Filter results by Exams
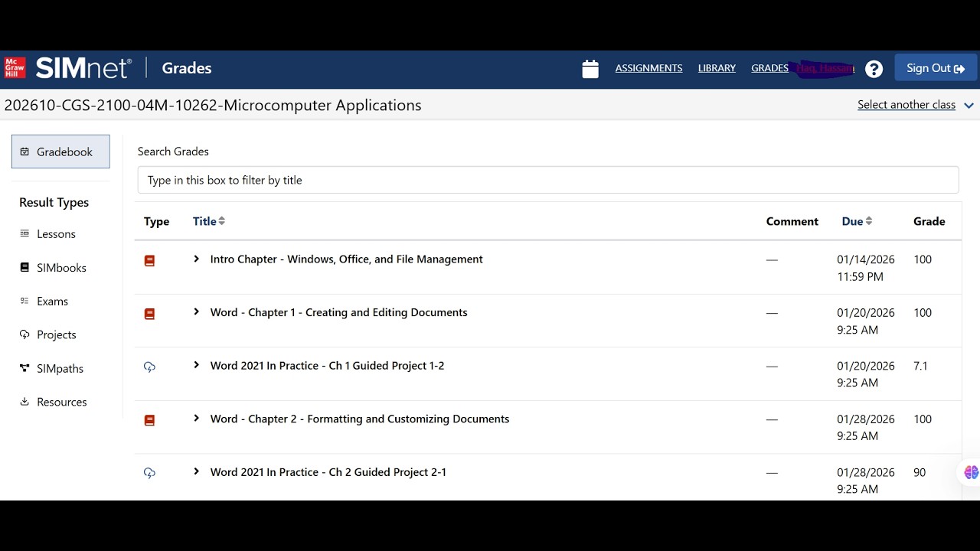Image resolution: width=980 pixels, height=551 pixels. pos(44,302)
